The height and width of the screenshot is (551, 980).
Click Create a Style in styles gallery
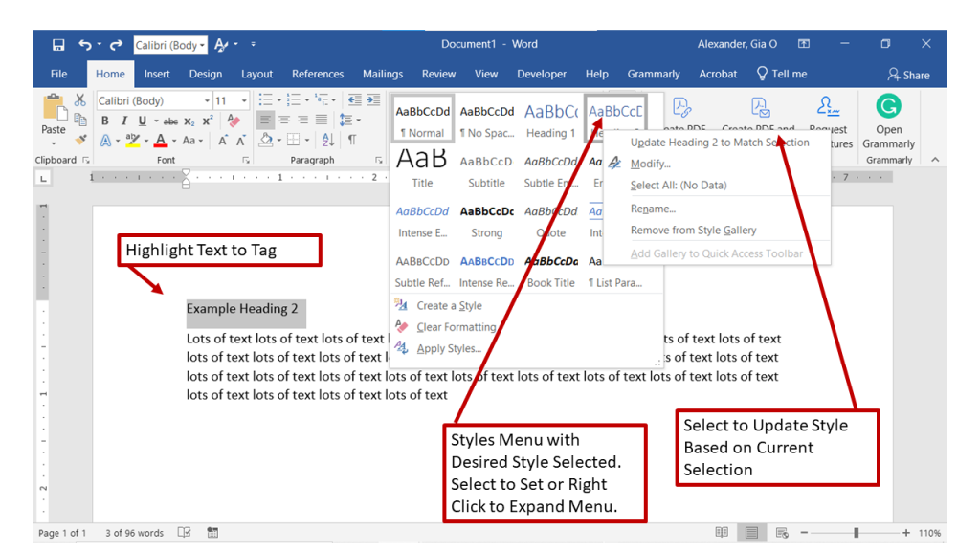449,306
